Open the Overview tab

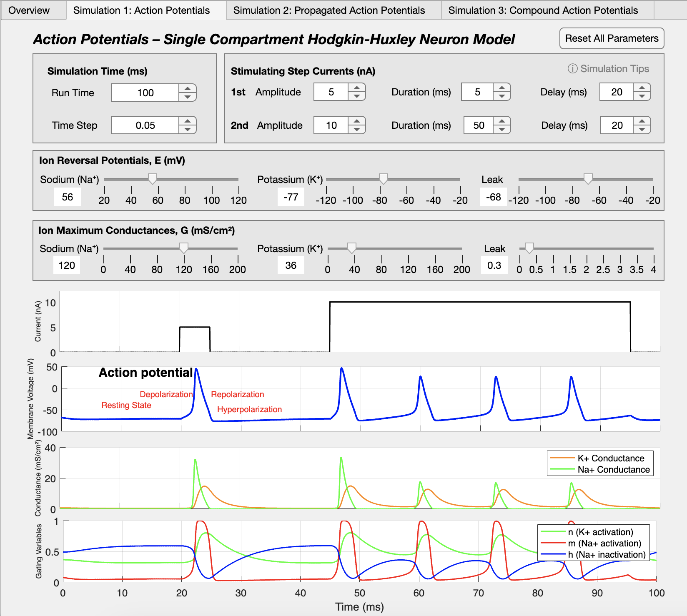[x=29, y=10]
